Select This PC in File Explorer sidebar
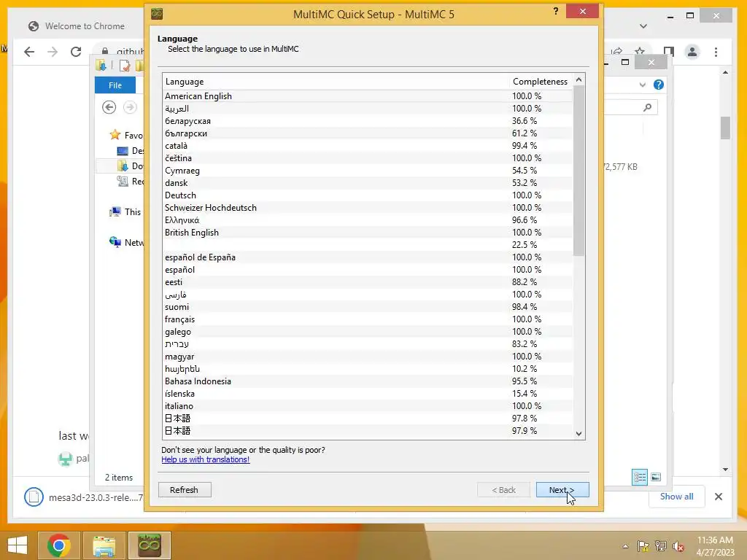Screen dimensions: 747x560 pyautogui.click(x=125, y=212)
